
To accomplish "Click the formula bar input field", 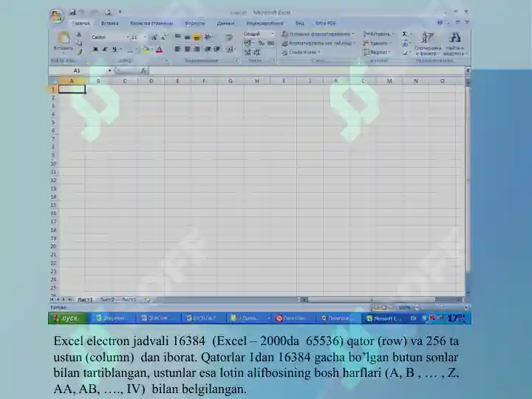I will click(x=307, y=71).
